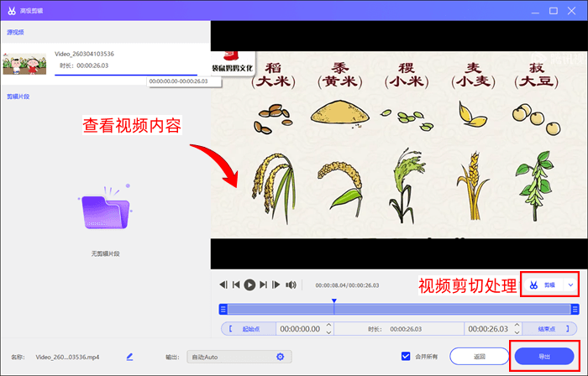Increase end time with up arrow
Viewport: 588px width, 376px height.
pyautogui.click(x=517, y=326)
